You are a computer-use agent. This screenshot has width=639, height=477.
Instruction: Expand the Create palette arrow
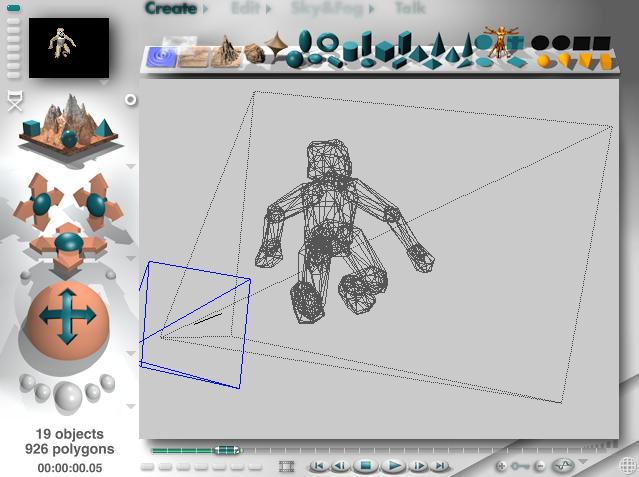click(206, 9)
